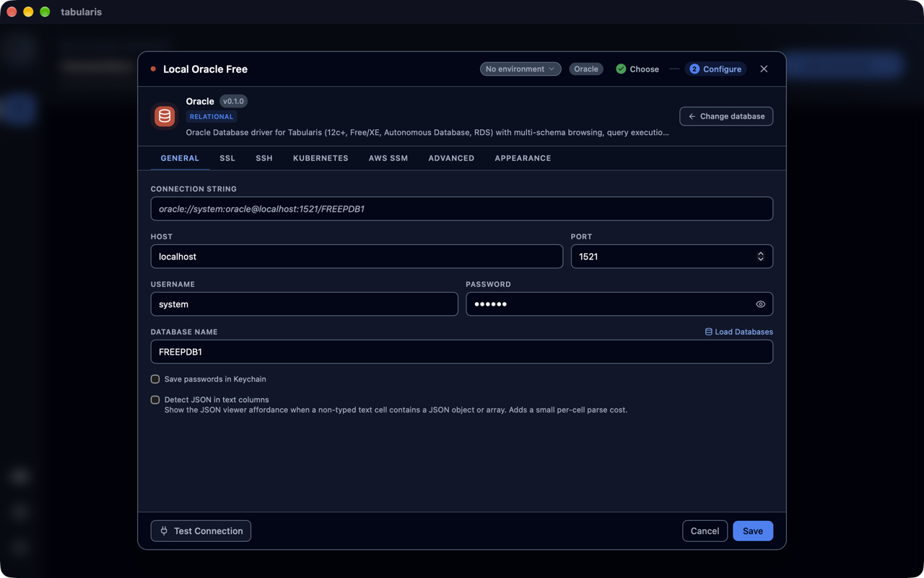Close the connection dialog with X icon
Screen dimensions: 924x578
pos(764,69)
